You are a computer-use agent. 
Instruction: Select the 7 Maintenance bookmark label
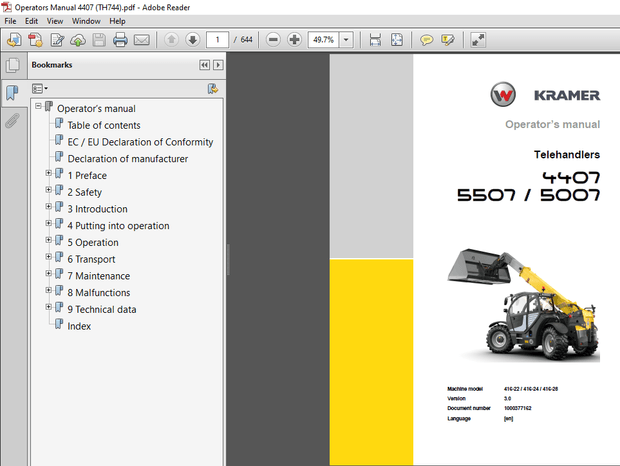(x=98, y=276)
